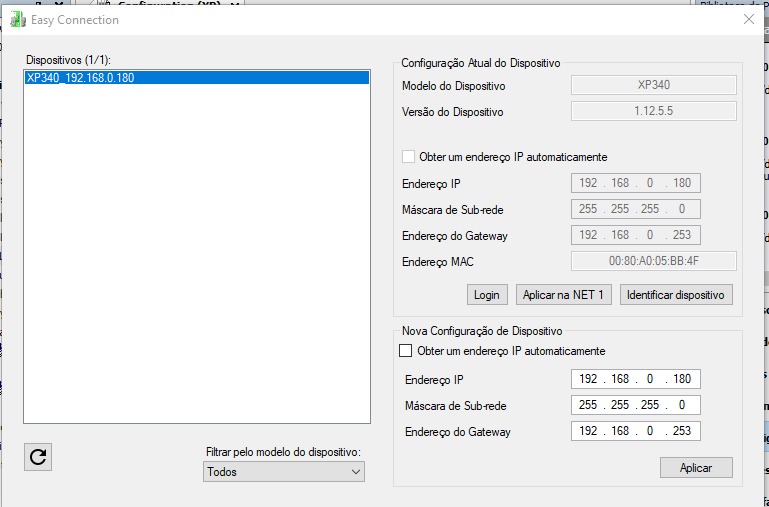Click the Easy Connection title bar icon

[x=17, y=20]
